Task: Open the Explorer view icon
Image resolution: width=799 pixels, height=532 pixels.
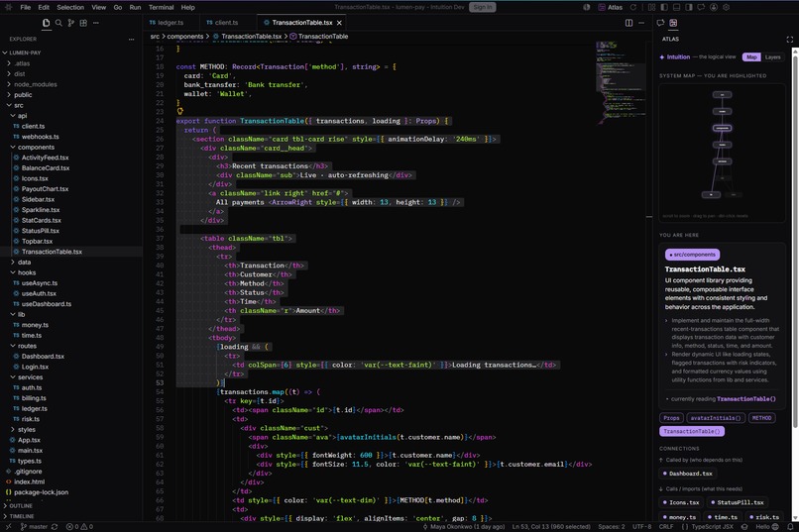Action: [46, 23]
